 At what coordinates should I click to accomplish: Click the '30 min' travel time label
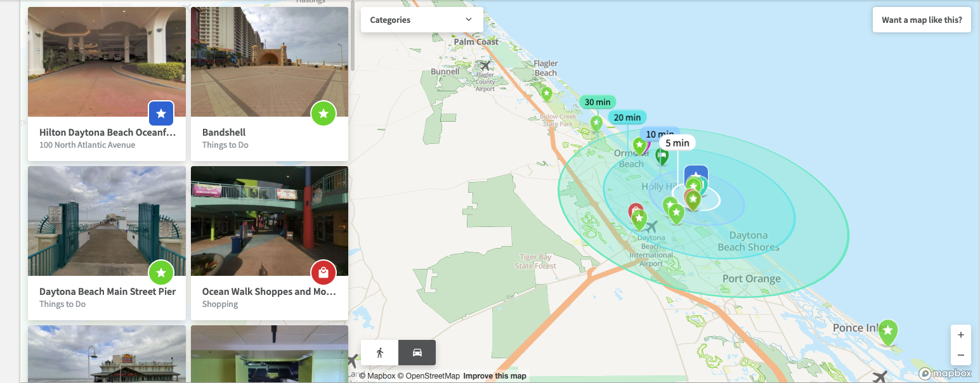(x=598, y=102)
